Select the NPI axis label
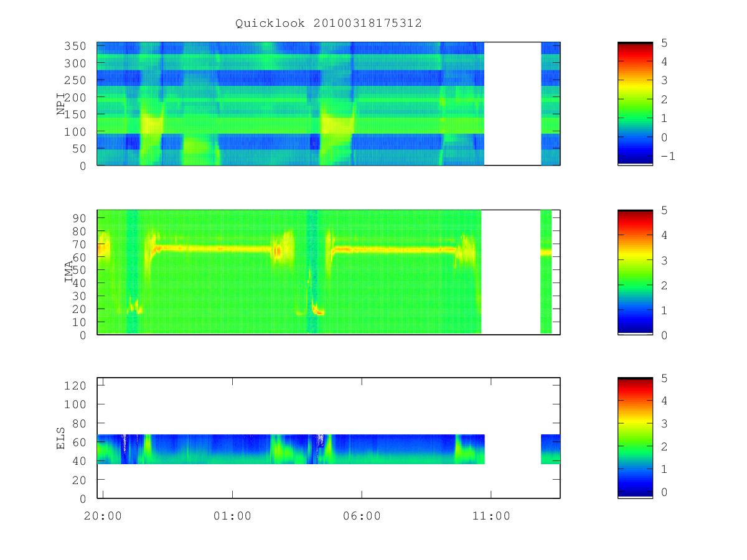 61,104
